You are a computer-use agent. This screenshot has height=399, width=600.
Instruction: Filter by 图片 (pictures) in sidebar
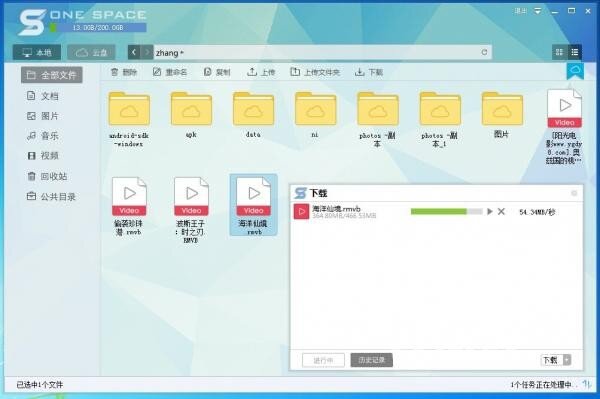42,116
